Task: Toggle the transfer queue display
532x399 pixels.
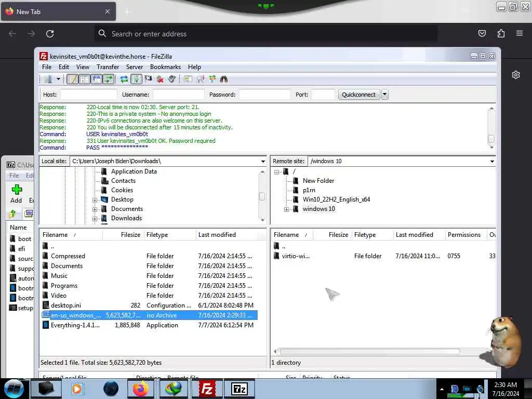Action: point(108,79)
